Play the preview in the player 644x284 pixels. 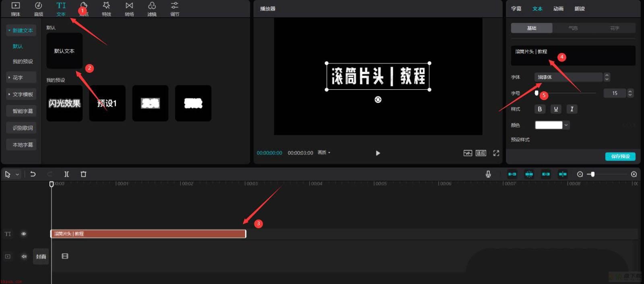pyautogui.click(x=378, y=153)
